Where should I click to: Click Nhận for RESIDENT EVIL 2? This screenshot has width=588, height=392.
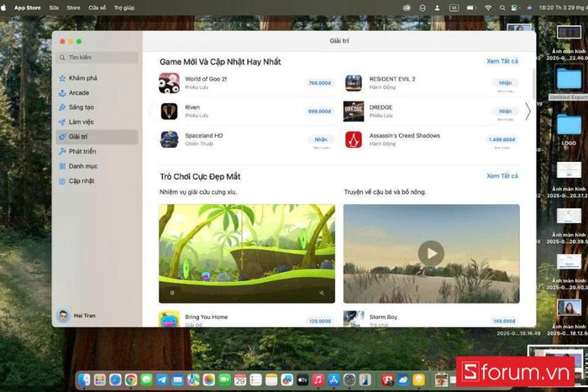[505, 83]
